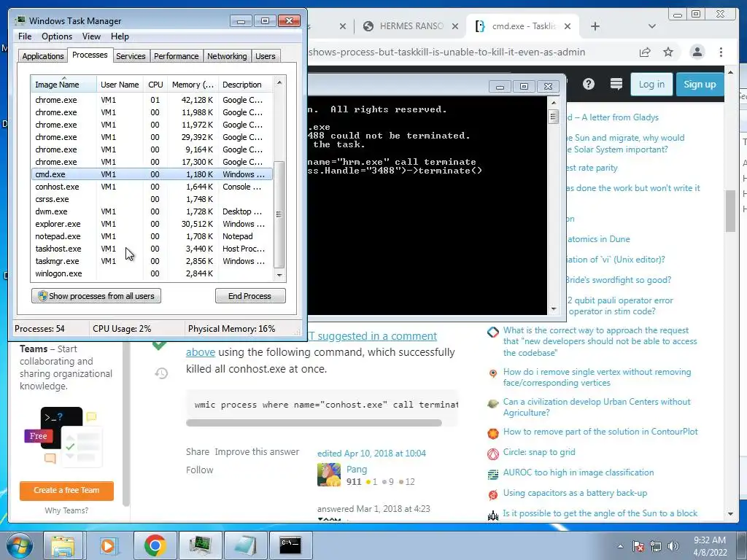Open the View menu in Task Manager
The width and height of the screenshot is (747, 560).
[91, 36]
